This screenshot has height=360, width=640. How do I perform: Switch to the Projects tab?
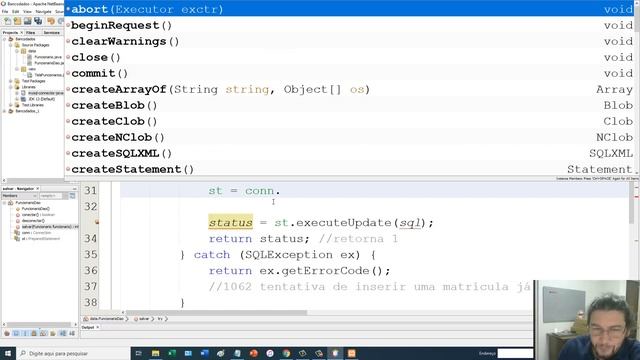pyautogui.click(x=10, y=32)
